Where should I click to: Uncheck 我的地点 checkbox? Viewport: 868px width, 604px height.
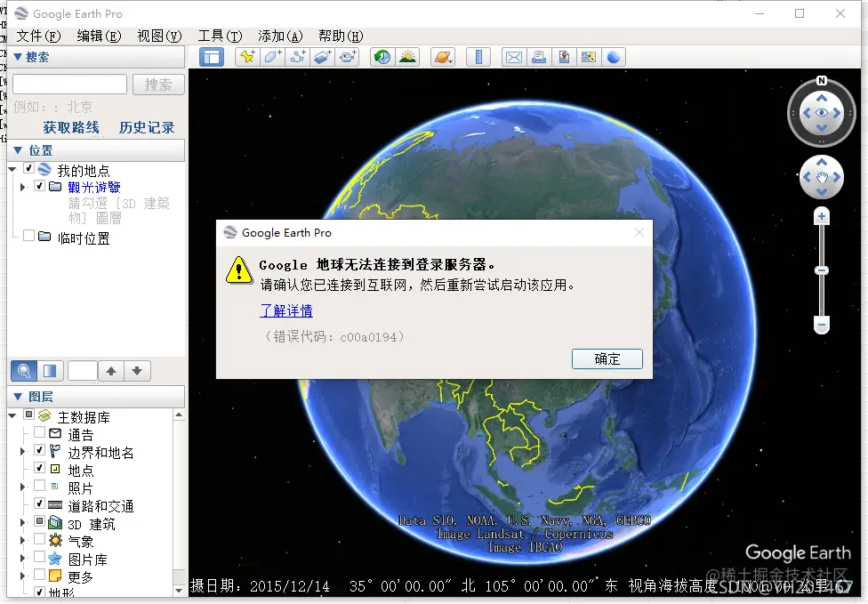click(28, 168)
